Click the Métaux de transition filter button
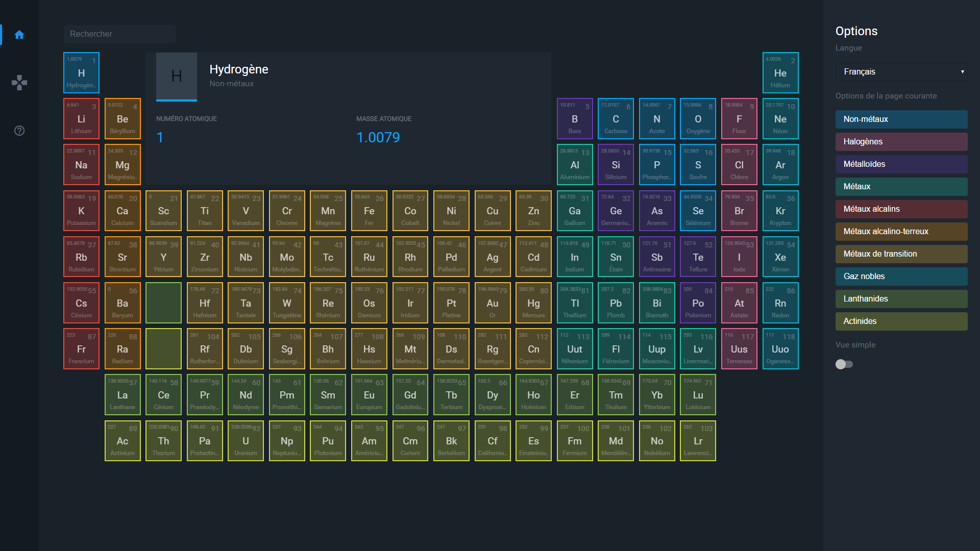Image resolution: width=980 pixels, height=551 pixels. 901,254
